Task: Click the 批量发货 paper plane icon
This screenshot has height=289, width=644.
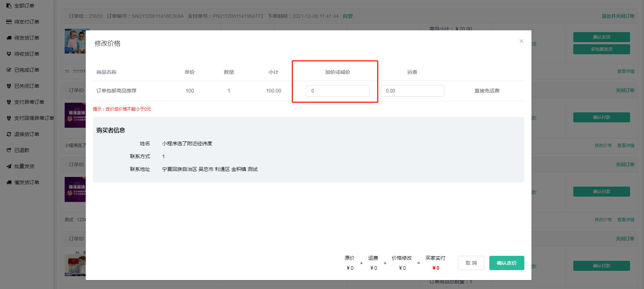Action: (9, 166)
